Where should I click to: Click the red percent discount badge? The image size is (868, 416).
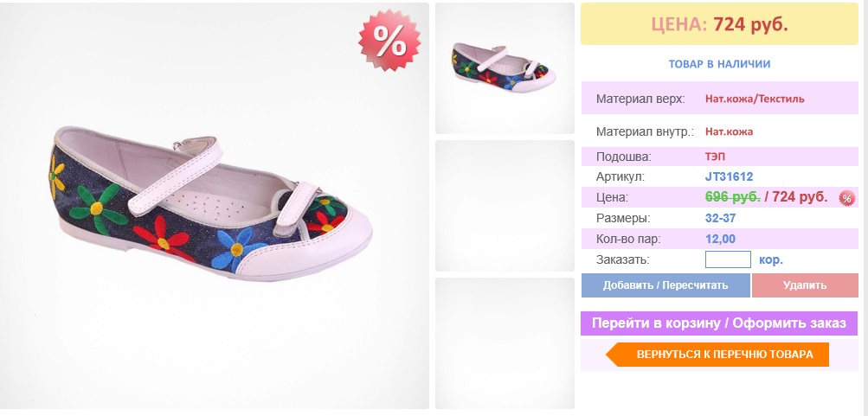pos(389,39)
